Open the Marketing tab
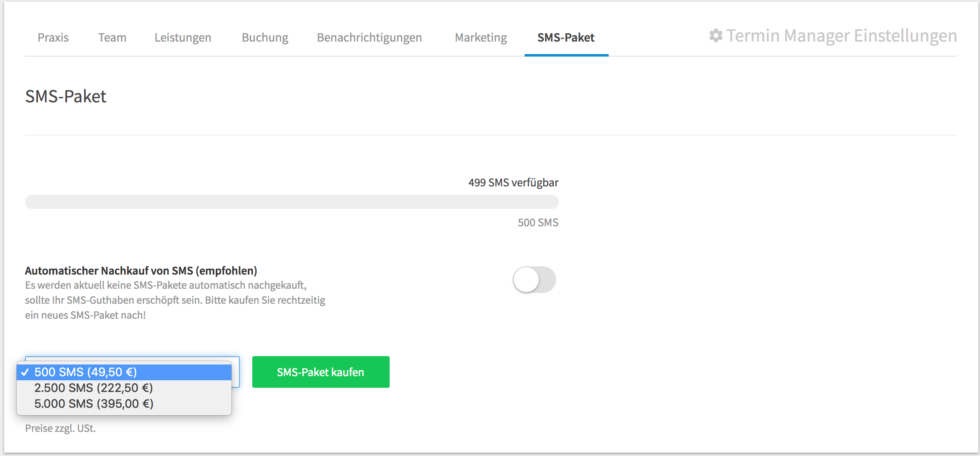The image size is (980, 456). click(x=481, y=37)
